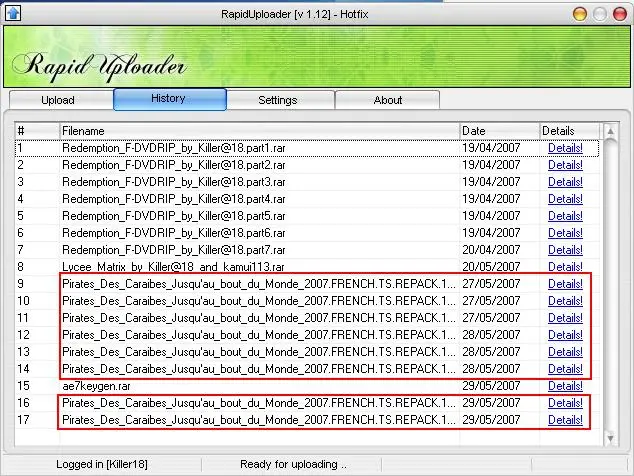Select Redemption_F-DVDRIP_by_Killer@18.part1.rar filename
The width and height of the screenshot is (634, 476).
pos(174,148)
